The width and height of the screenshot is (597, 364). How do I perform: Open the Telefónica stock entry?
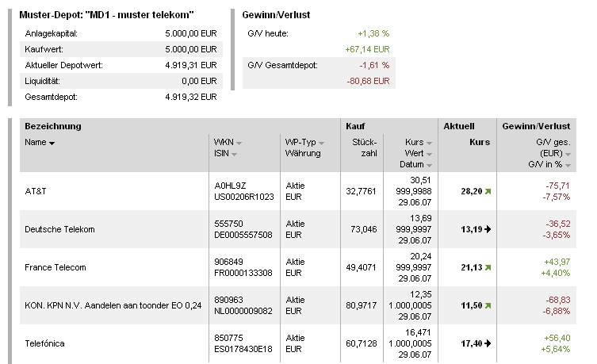(44, 343)
